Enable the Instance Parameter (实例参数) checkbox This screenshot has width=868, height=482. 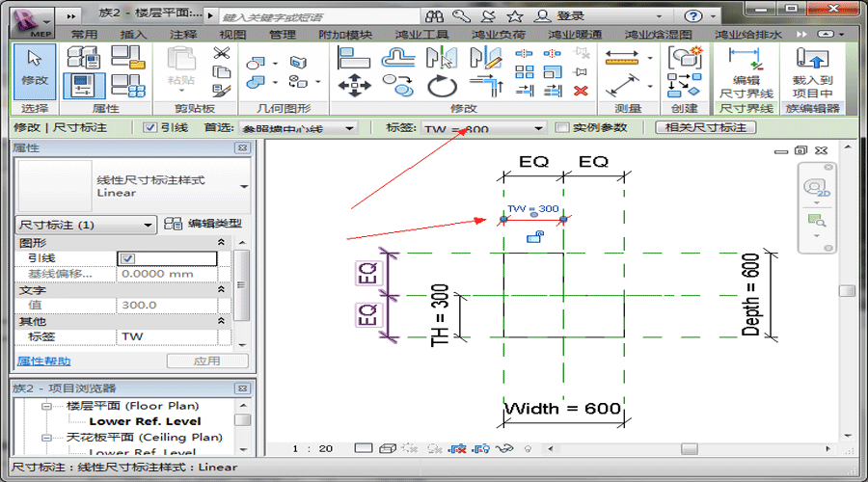(x=563, y=127)
